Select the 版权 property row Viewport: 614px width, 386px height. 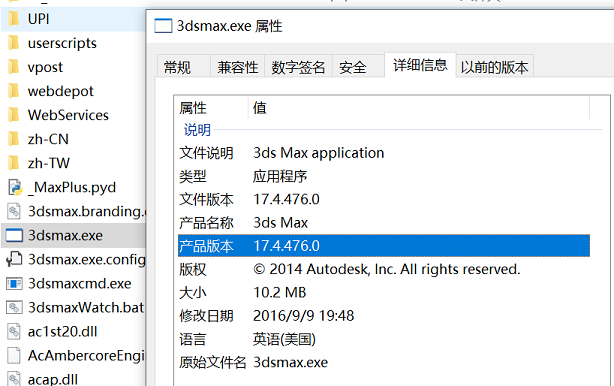(x=384, y=269)
